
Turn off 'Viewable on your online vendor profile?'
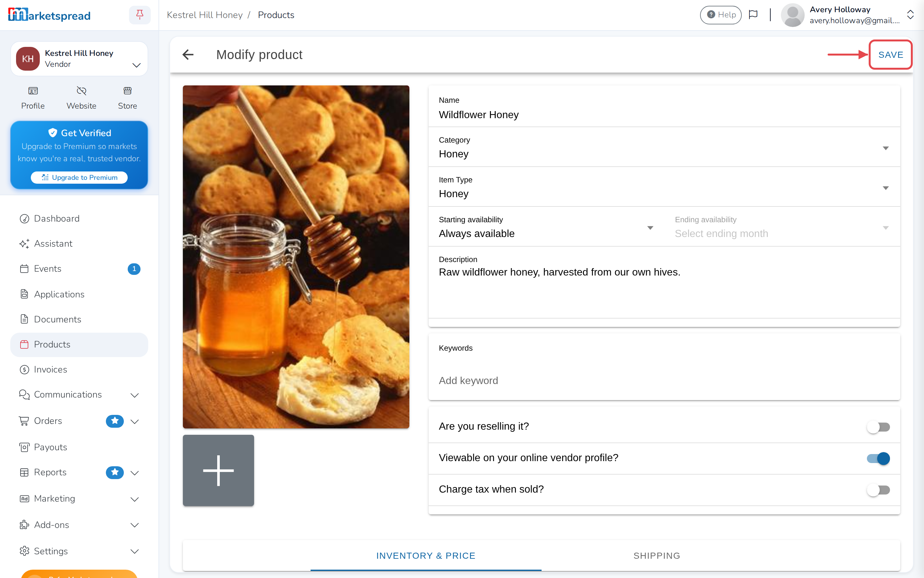pyautogui.click(x=878, y=458)
